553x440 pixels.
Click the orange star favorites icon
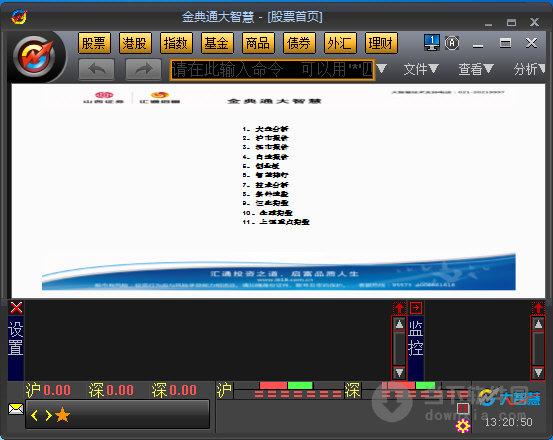point(63,415)
